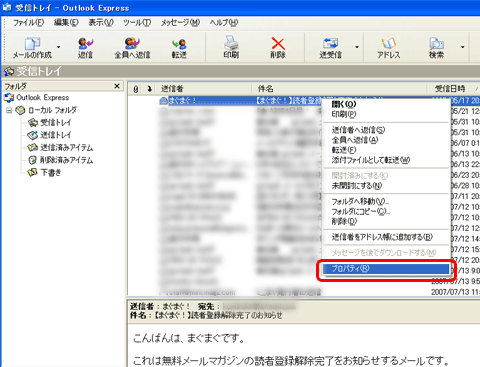Screen dimensions: 480x367
Task: Open the dropdown arrow beside メールの作成
Action: pos(59,47)
